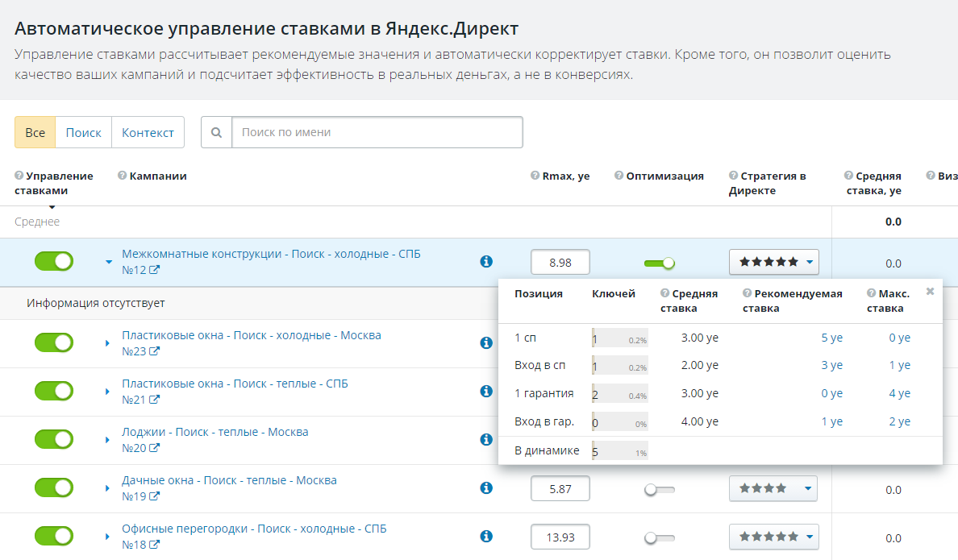
Task: Toggle bid management for Лоджии campaign
Action: point(54,439)
